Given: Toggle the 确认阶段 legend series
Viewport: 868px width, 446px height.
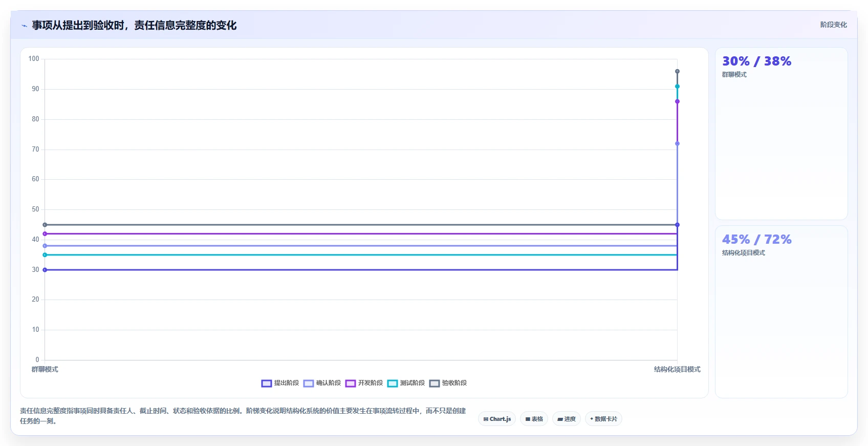Looking at the screenshot, I should (x=322, y=383).
